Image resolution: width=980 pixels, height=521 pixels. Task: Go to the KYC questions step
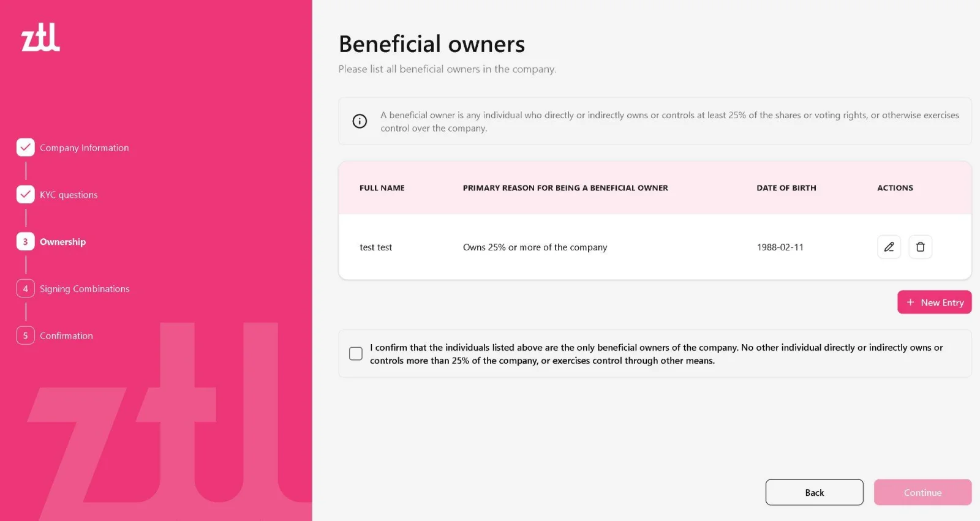[x=69, y=195]
